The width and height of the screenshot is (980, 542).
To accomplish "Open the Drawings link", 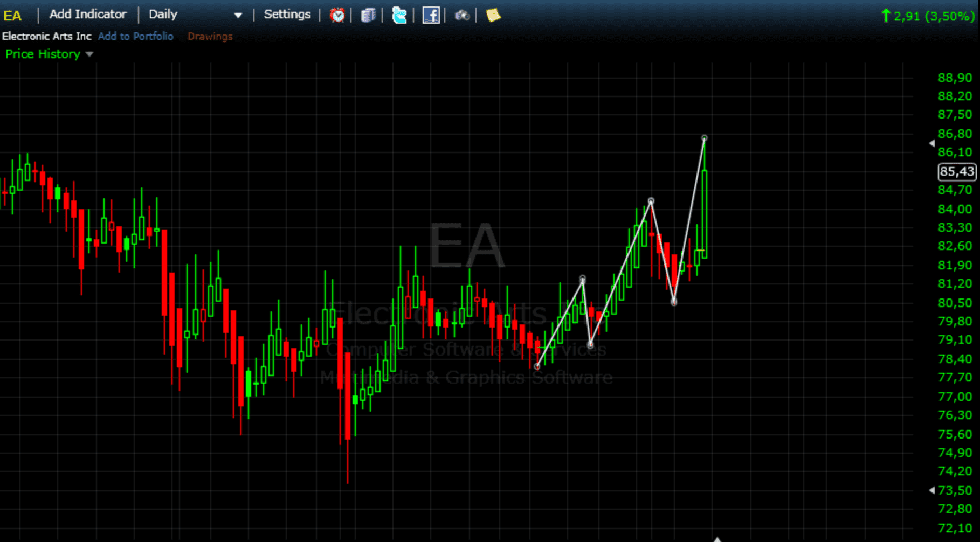I will [210, 36].
